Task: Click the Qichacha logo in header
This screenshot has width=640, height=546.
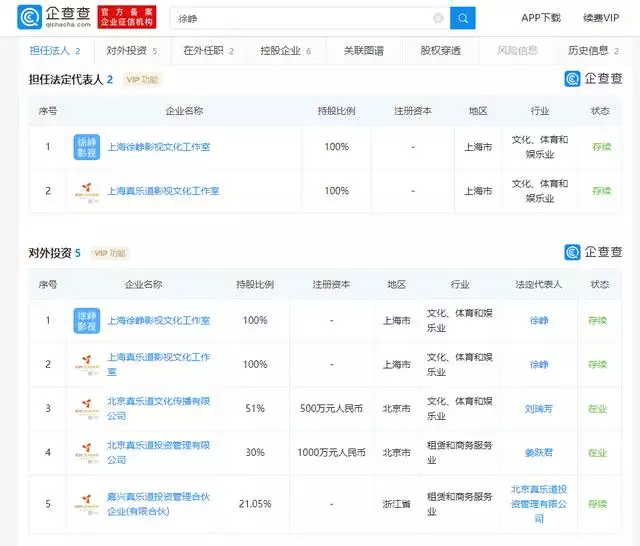Action: tap(54, 17)
